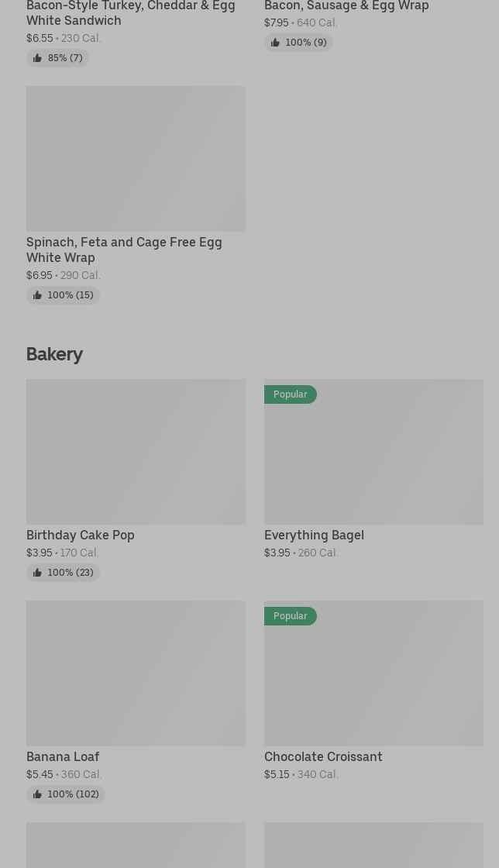Click Popular badge on Everything Bagel
Viewport: 499px width, 868px height.
291,394
